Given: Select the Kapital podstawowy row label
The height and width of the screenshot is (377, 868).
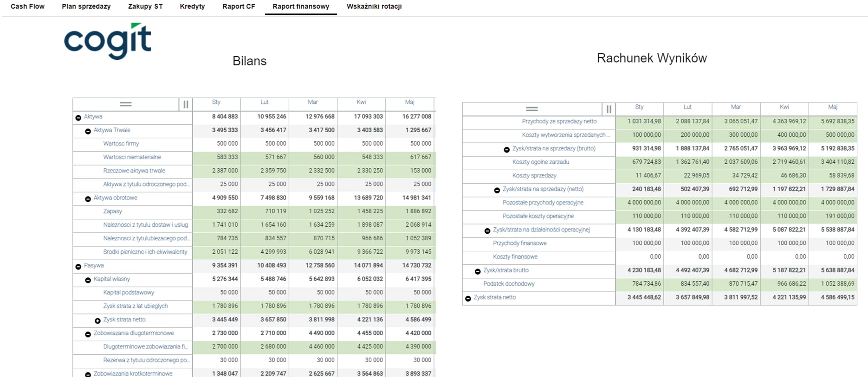Looking at the screenshot, I should (129, 293).
